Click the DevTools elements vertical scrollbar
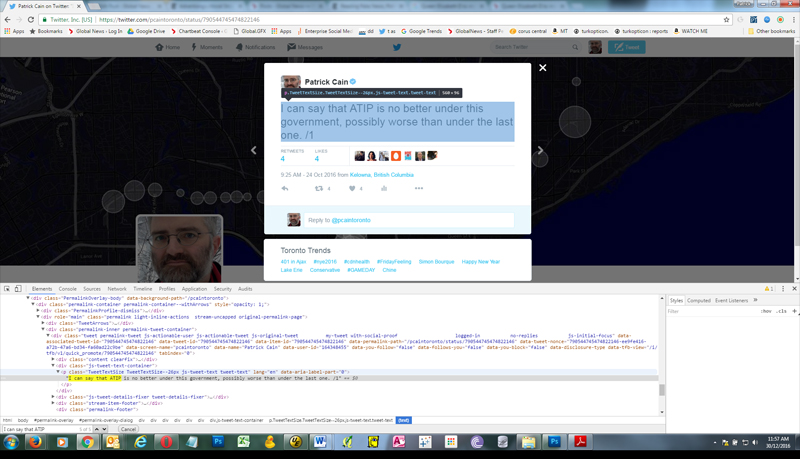Image resolution: width=800 pixels, height=459 pixels. [x=662, y=390]
